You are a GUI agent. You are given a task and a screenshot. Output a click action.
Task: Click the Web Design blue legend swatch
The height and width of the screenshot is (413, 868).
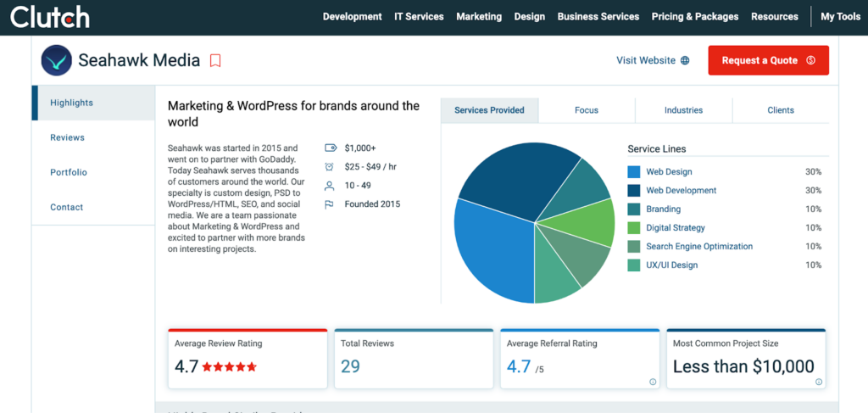pyautogui.click(x=634, y=172)
